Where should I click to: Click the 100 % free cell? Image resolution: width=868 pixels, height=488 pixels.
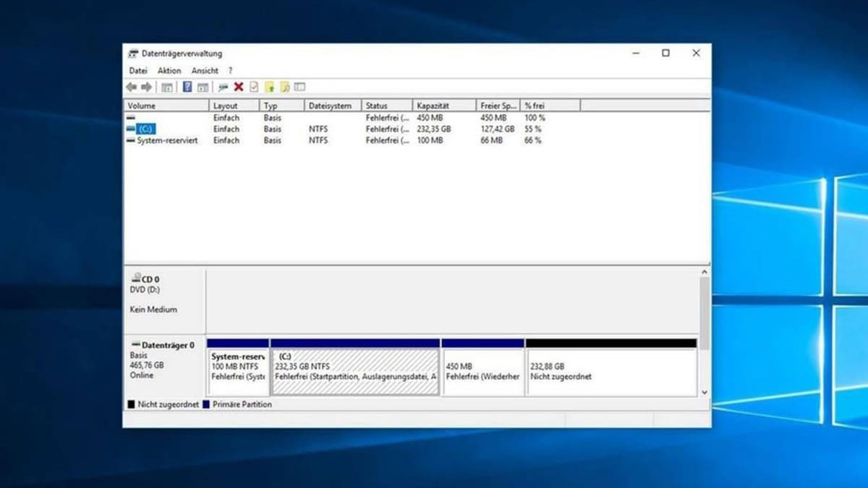coord(535,117)
